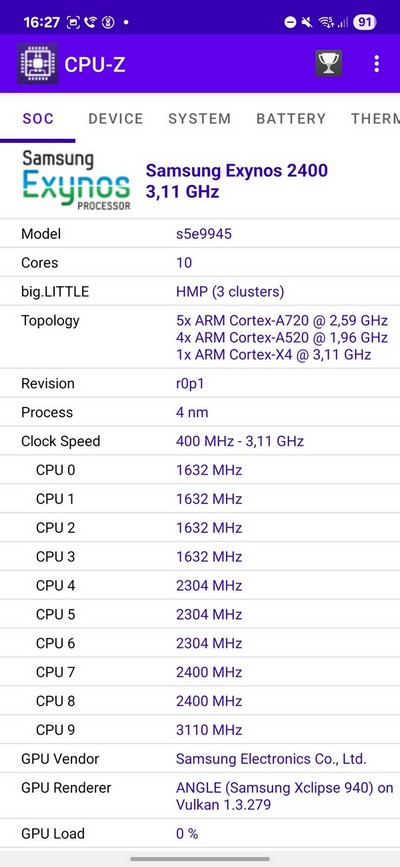Tap the battery level indicator showing 91
The height and width of the screenshot is (867, 400).
point(364,22)
